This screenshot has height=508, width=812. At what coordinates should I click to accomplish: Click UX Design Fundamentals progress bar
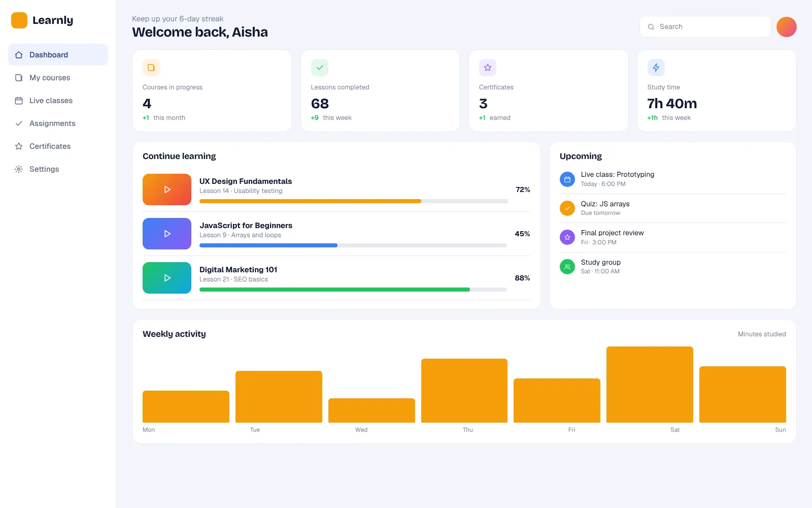coord(353,201)
